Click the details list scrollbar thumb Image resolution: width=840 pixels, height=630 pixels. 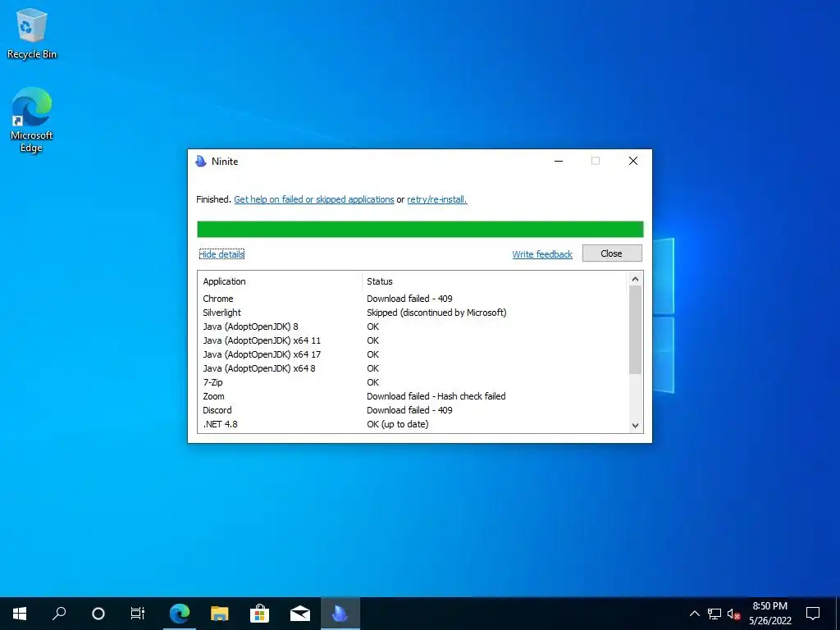click(x=635, y=330)
